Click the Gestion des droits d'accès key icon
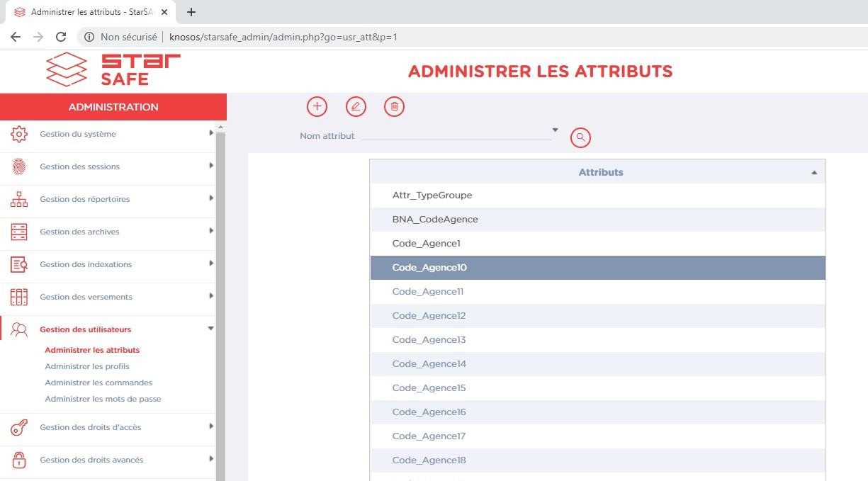 point(19,427)
